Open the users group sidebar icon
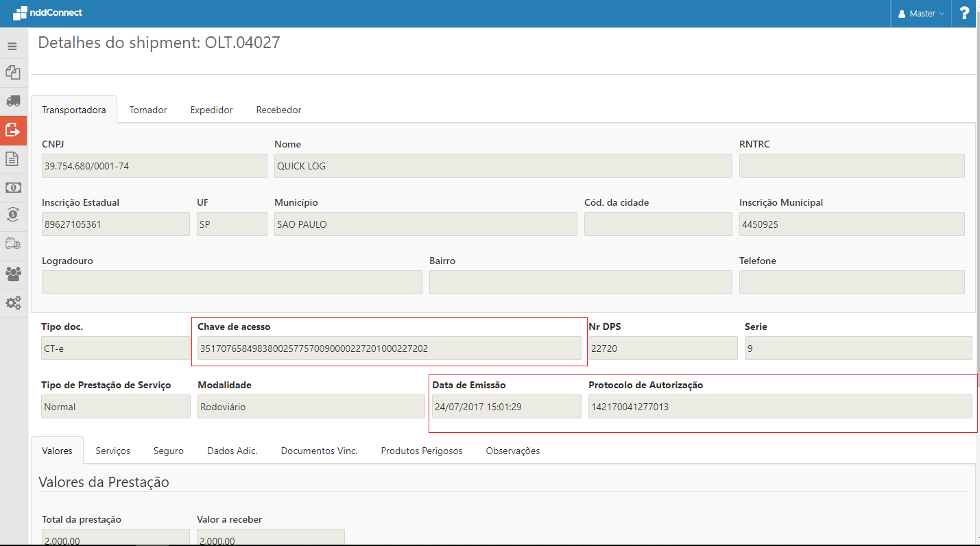The image size is (980, 546). point(12,273)
